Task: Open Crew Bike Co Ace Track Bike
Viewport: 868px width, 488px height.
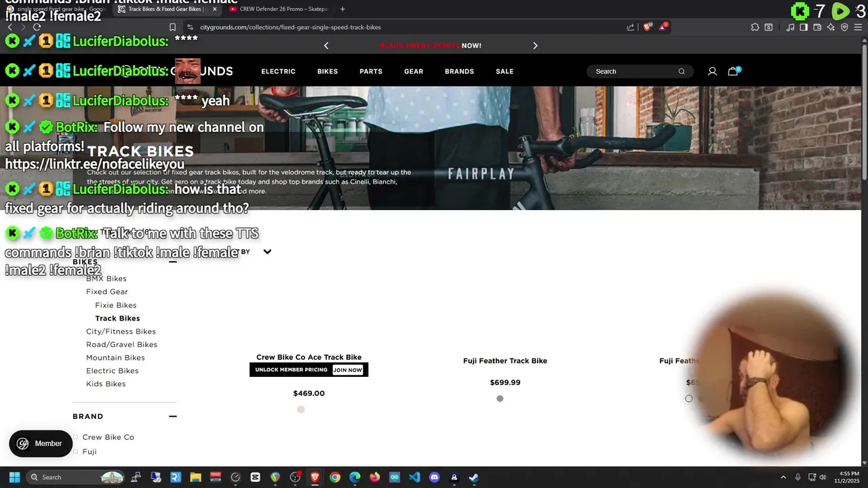Action: [309, 357]
